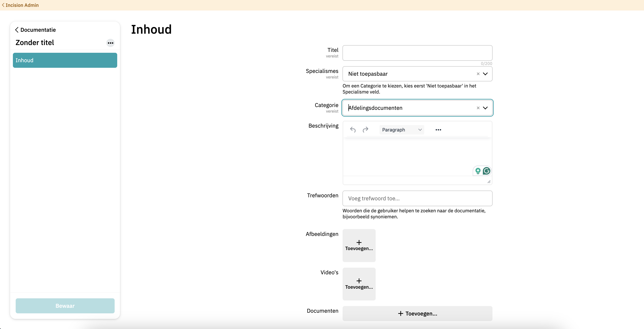Click the redo arrow in Beschrijving editor
This screenshot has height=329, width=644.
[x=366, y=129]
